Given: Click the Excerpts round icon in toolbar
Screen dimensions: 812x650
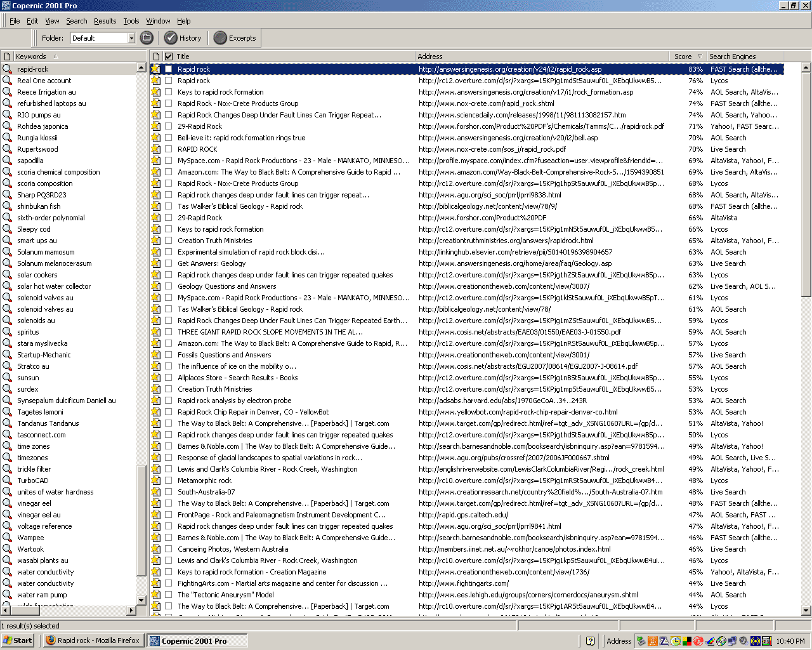Looking at the screenshot, I should pos(220,38).
